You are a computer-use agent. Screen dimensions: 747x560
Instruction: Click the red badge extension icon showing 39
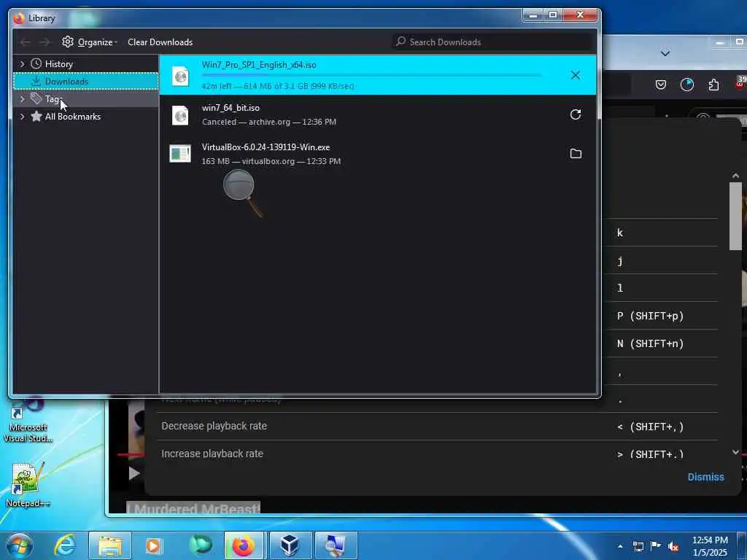(x=741, y=82)
